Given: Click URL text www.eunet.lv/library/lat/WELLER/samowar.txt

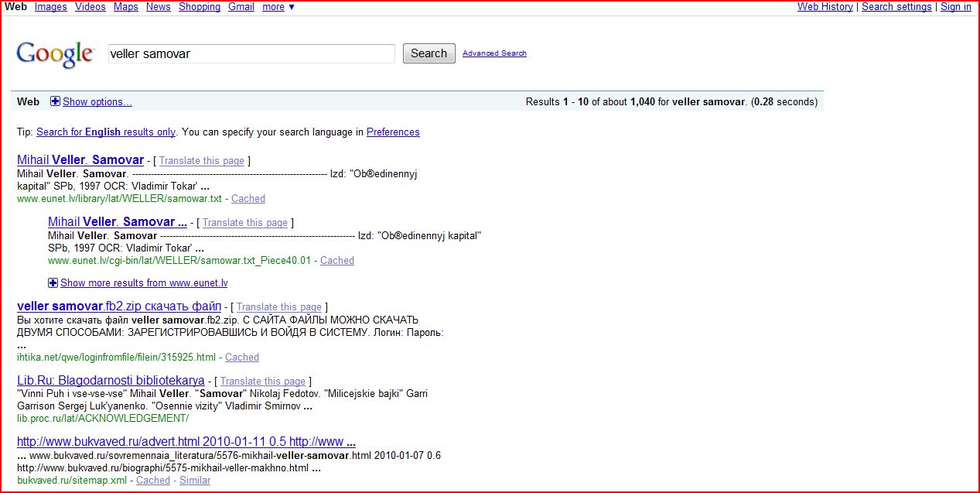Looking at the screenshot, I should (x=120, y=199).
